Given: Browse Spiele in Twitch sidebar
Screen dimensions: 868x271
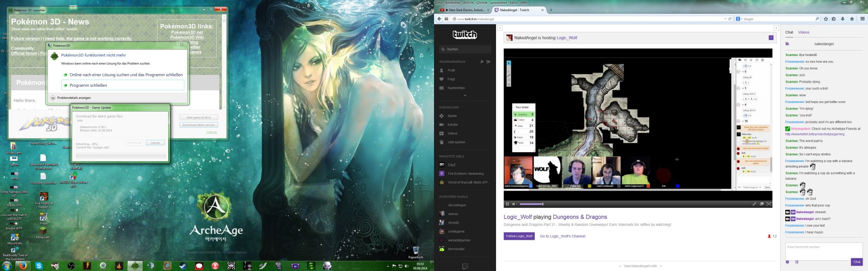Looking at the screenshot, I should click(x=452, y=116).
